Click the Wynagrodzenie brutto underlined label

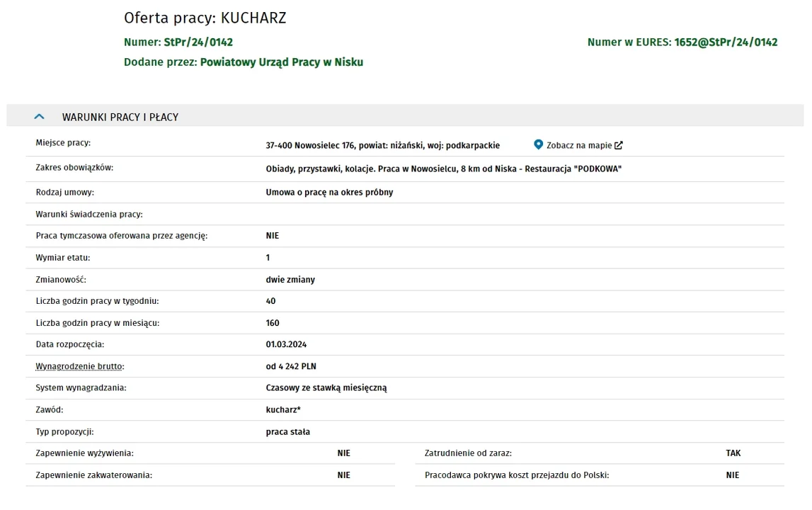(x=80, y=366)
